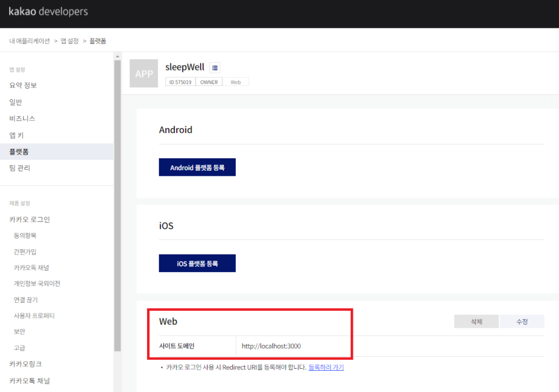Screen dimensions: 559x392
Task: Open the 동의항목 submenu item
Action: pyautogui.click(x=25, y=236)
